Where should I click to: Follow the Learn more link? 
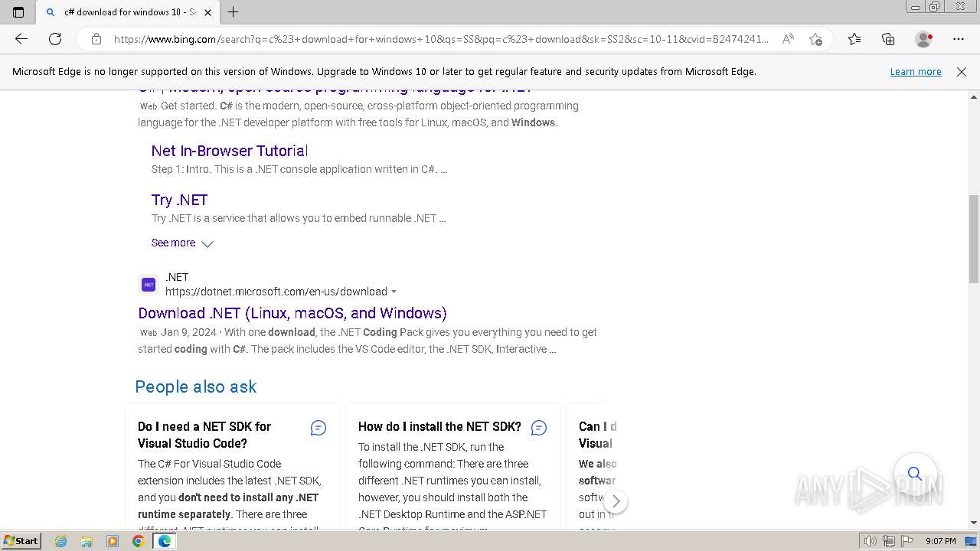(916, 72)
